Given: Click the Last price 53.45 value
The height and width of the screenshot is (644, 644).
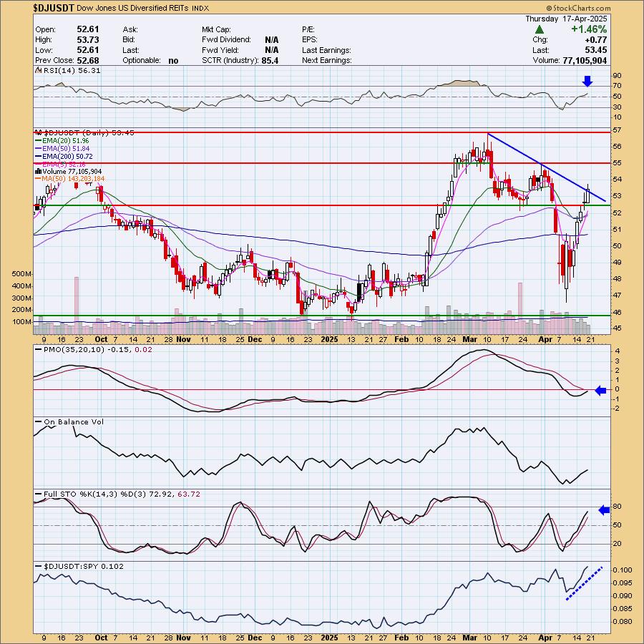Looking at the screenshot, I should click(x=596, y=50).
